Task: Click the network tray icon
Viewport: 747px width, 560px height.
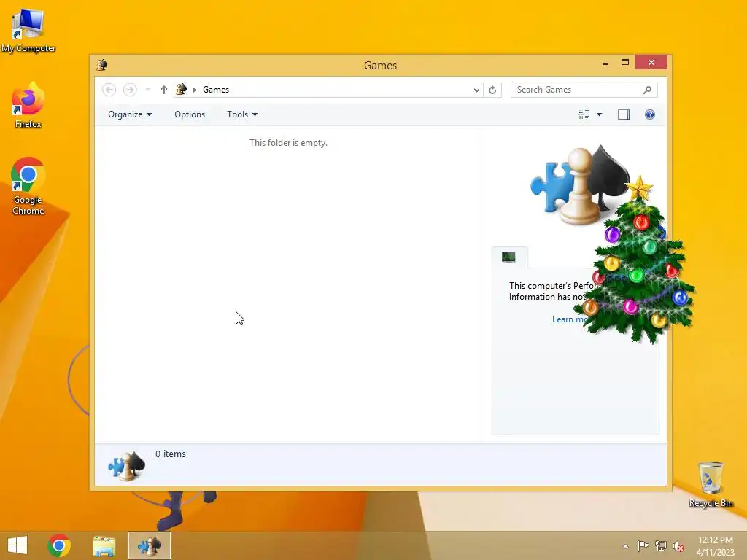Action: pyautogui.click(x=661, y=545)
